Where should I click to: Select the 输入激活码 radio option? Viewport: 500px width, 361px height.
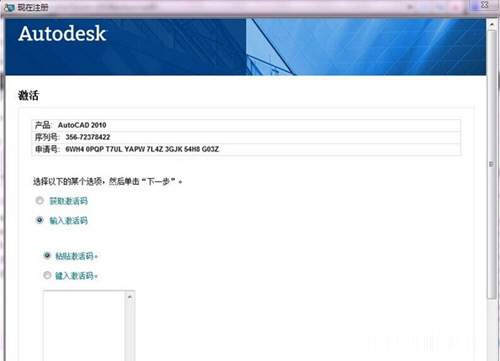(40, 220)
